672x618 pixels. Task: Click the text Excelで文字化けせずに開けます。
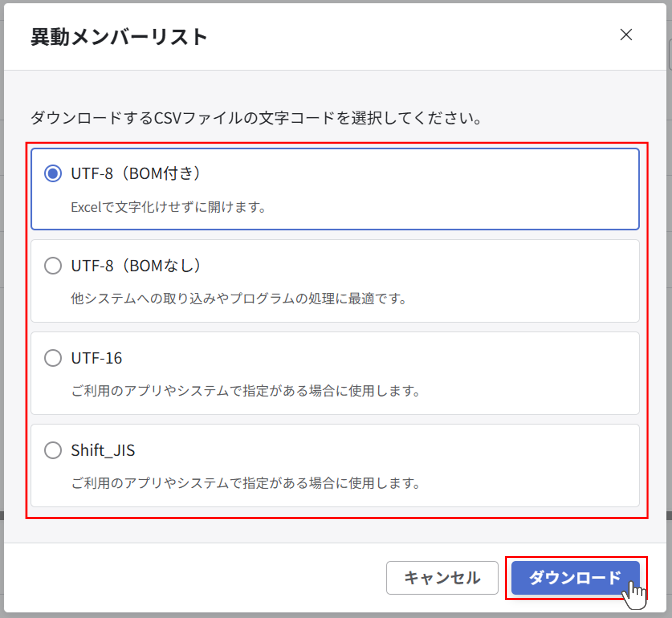coord(169,207)
